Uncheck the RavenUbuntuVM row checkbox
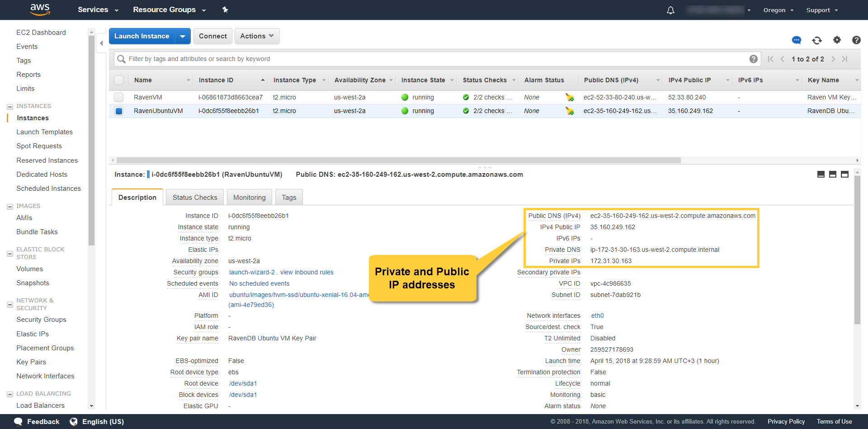Viewport: 868px width, 429px height. pos(119,111)
